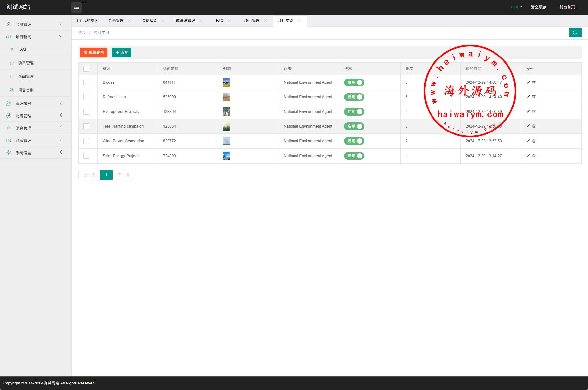This screenshot has height=390, width=588.
Task: Switch to the 会员级别 tab
Action: pyautogui.click(x=150, y=21)
